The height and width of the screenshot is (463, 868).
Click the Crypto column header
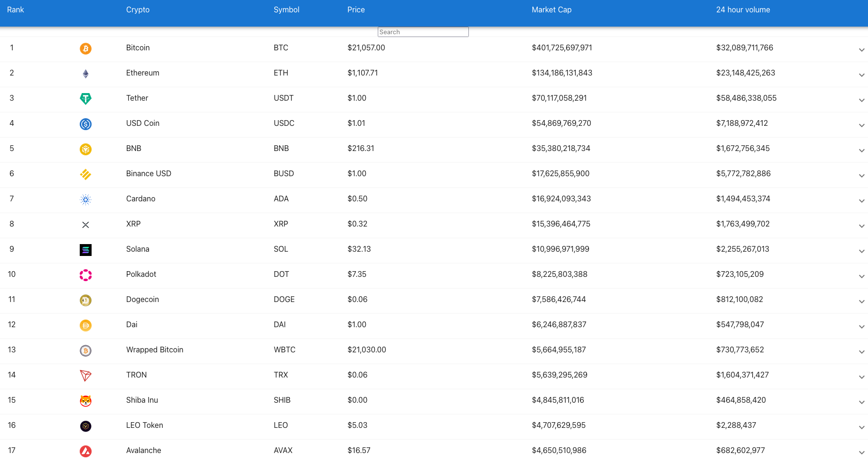138,9
